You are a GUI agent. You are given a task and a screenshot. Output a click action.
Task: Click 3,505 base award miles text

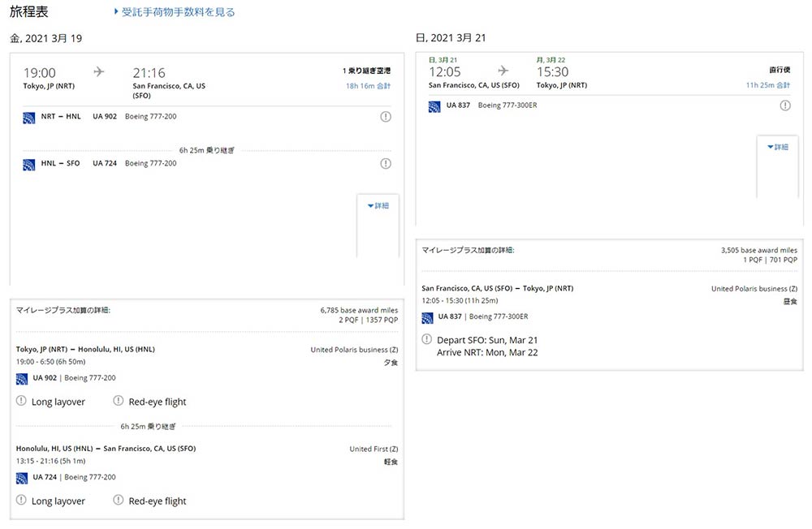(x=759, y=251)
